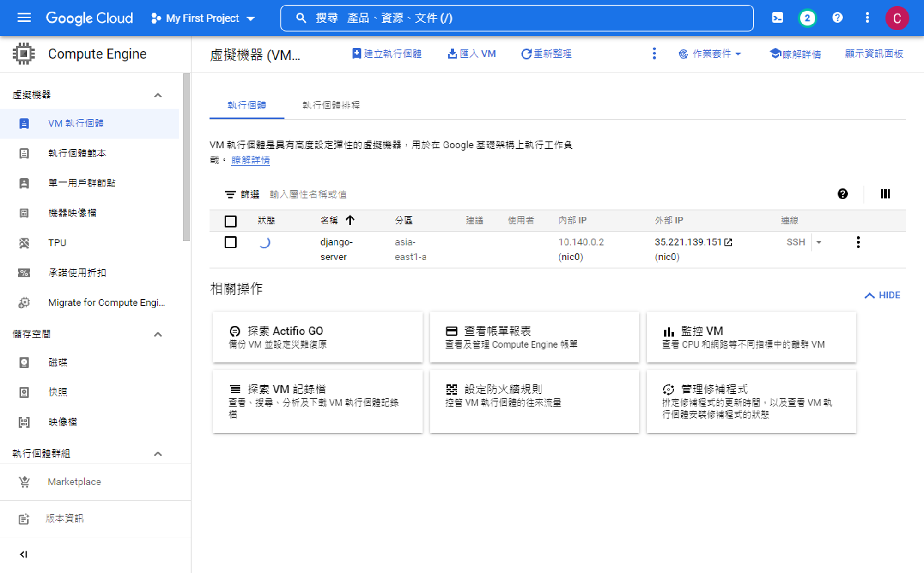The width and height of the screenshot is (924, 573).
Task: Switch to 執行個體排程 tab
Action: coord(331,105)
